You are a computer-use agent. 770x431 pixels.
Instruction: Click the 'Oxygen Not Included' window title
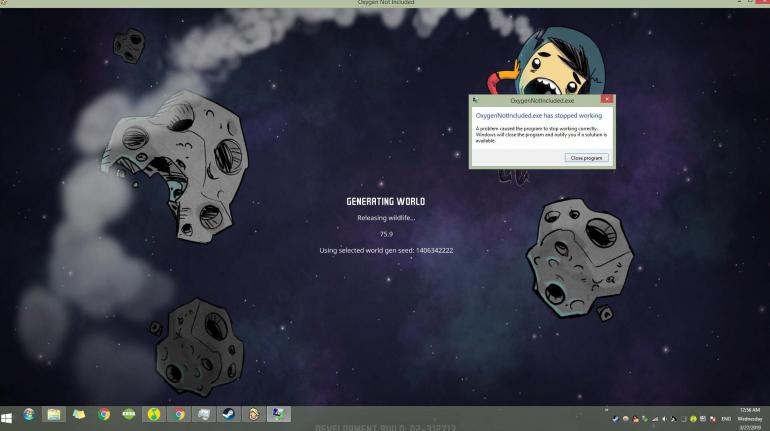[386, 2]
